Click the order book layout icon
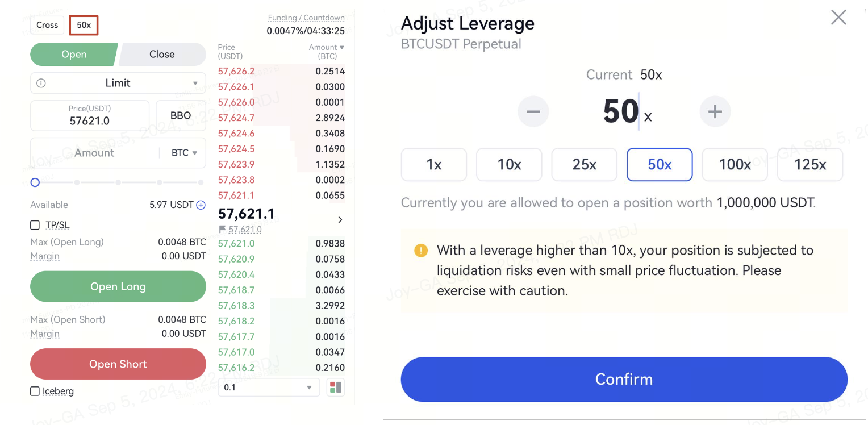Image resolution: width=868 pixels, height=425 pixels. click(335, 388)
